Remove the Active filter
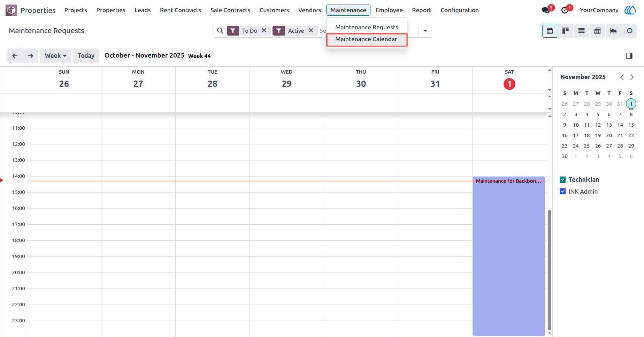Screen dimensions: 644x337 tap(311, 30)
